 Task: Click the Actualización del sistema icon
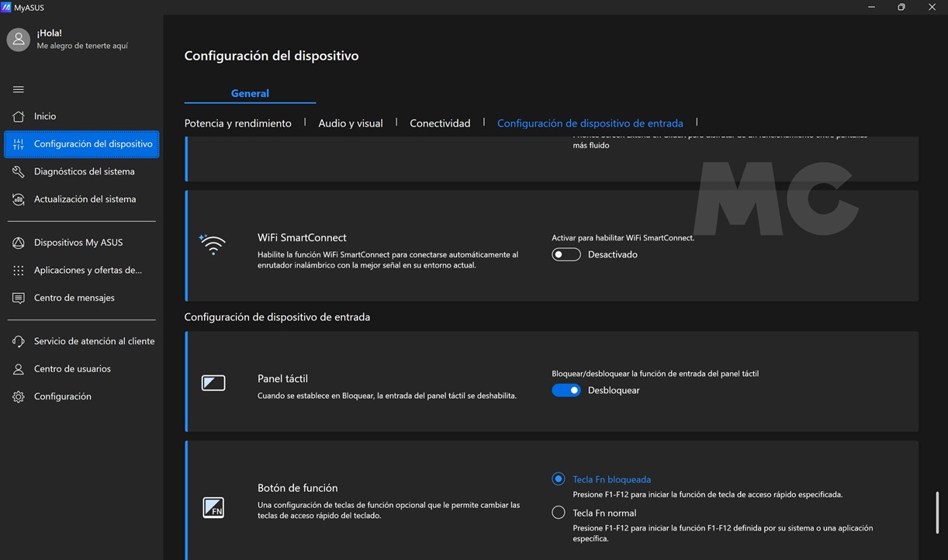point(19,199)
